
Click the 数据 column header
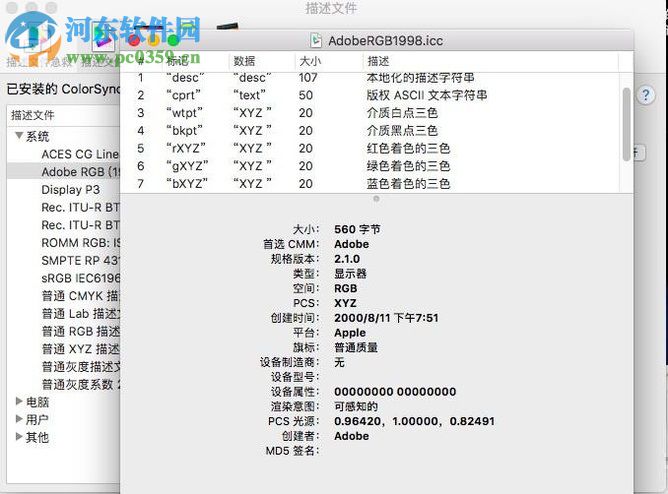262,61
